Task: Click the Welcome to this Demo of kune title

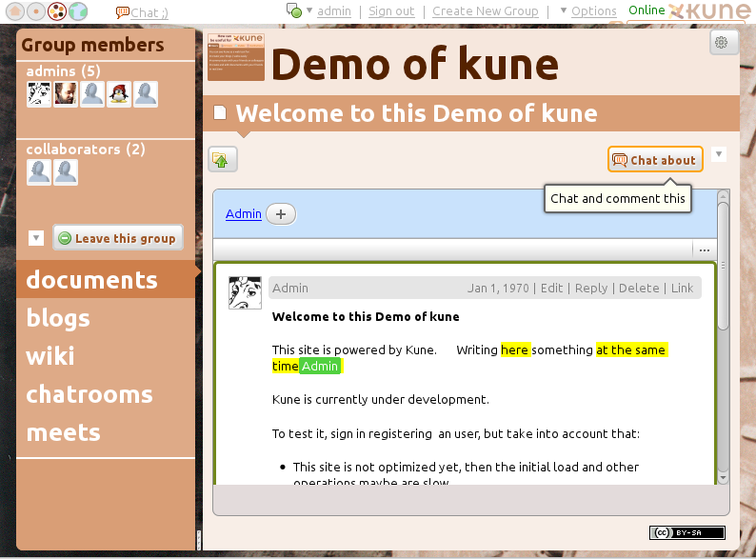Action: coord(417,113)
